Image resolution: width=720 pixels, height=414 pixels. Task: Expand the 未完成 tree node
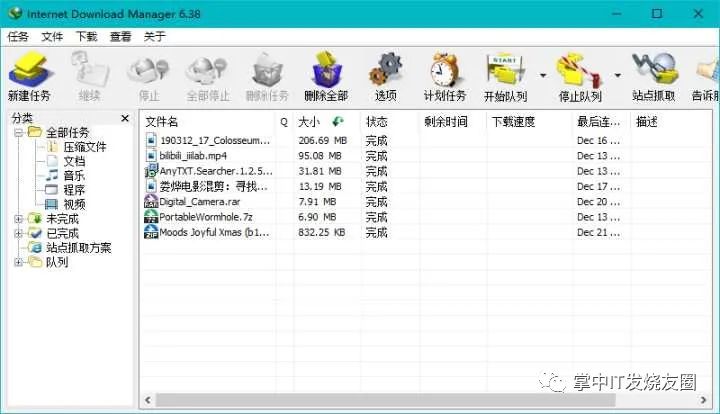tap(19, 219)
